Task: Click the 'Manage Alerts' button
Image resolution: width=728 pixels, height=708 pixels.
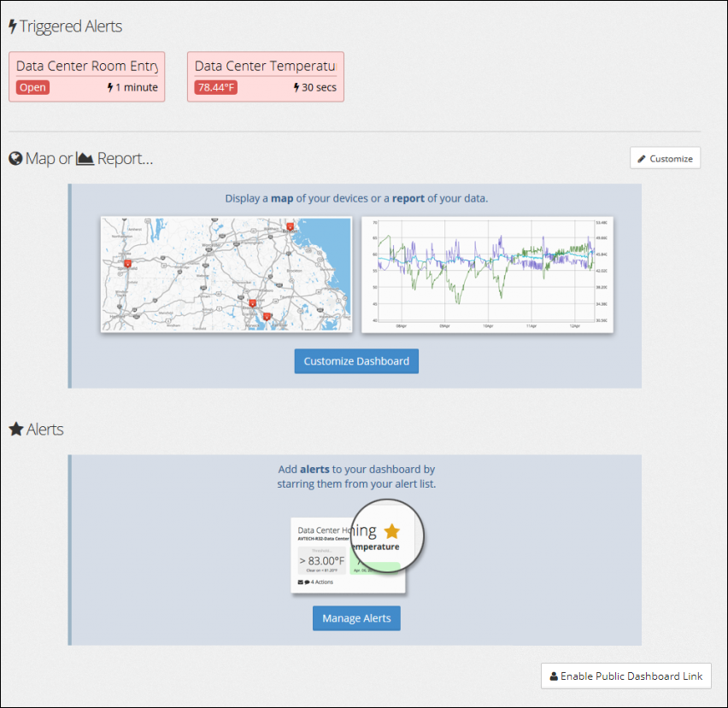Action: 355,618
